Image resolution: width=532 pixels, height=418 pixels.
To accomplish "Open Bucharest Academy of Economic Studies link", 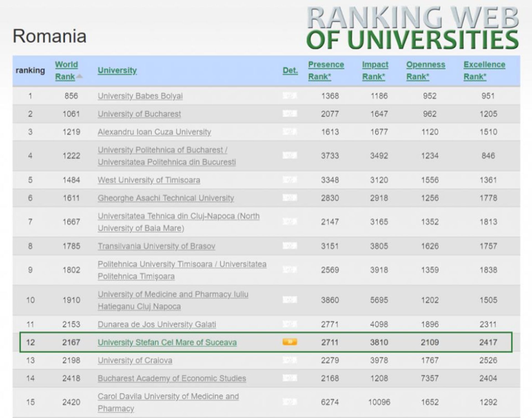I will pos(172,378).
